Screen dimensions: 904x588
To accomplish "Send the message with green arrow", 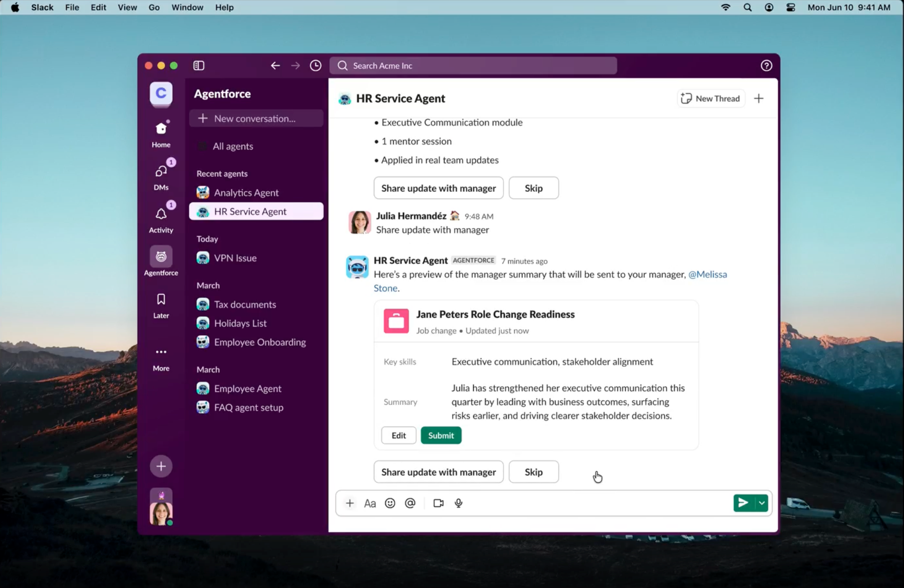I will pyautogui.click(x=743, y=503).
